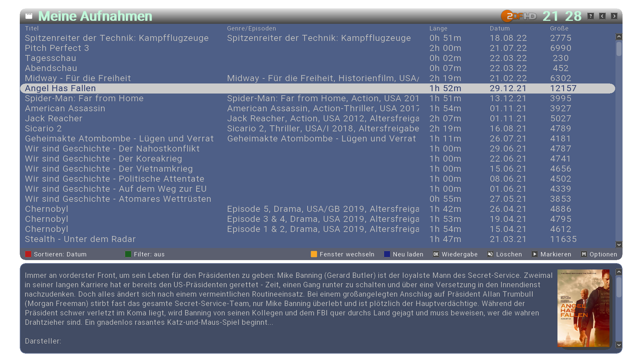
Task: Click the clapperboard icon beside Meine Aufnahmen
Action: tap(29, 16)
